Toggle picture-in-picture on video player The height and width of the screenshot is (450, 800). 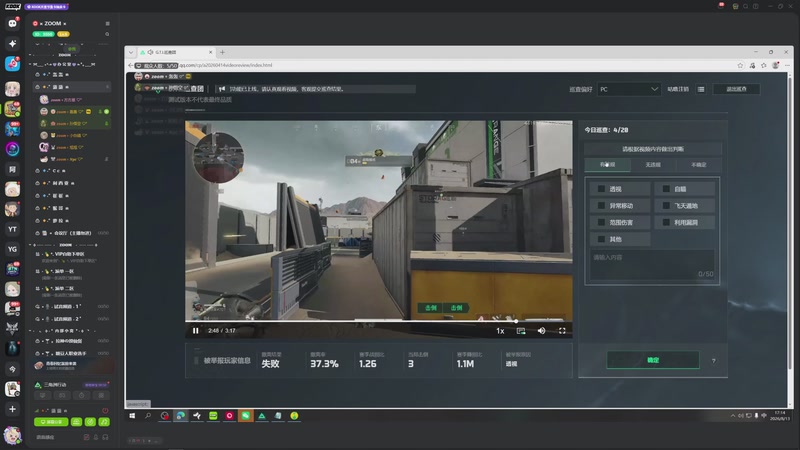521,331
